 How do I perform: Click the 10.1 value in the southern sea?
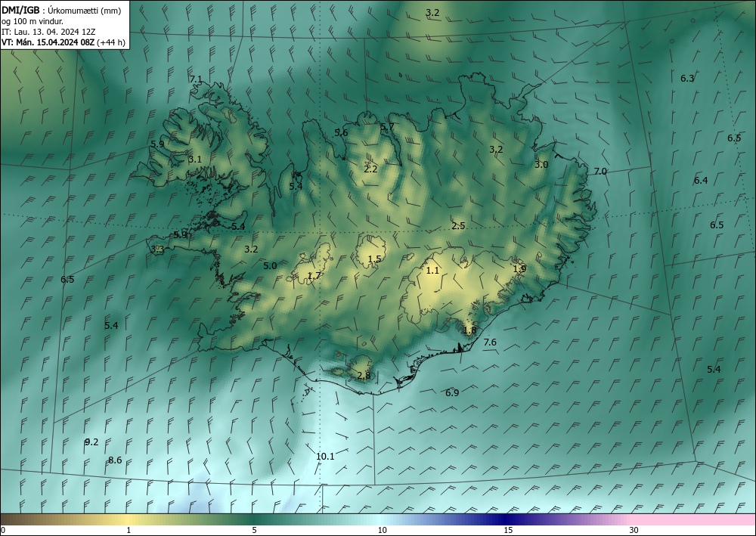tap(325, 456)
